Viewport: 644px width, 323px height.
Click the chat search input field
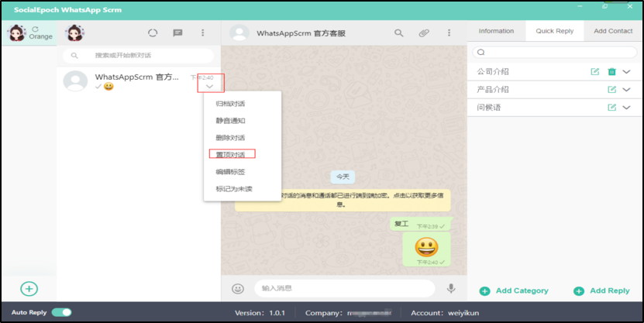pyautogui.click(x=139, y=56)
